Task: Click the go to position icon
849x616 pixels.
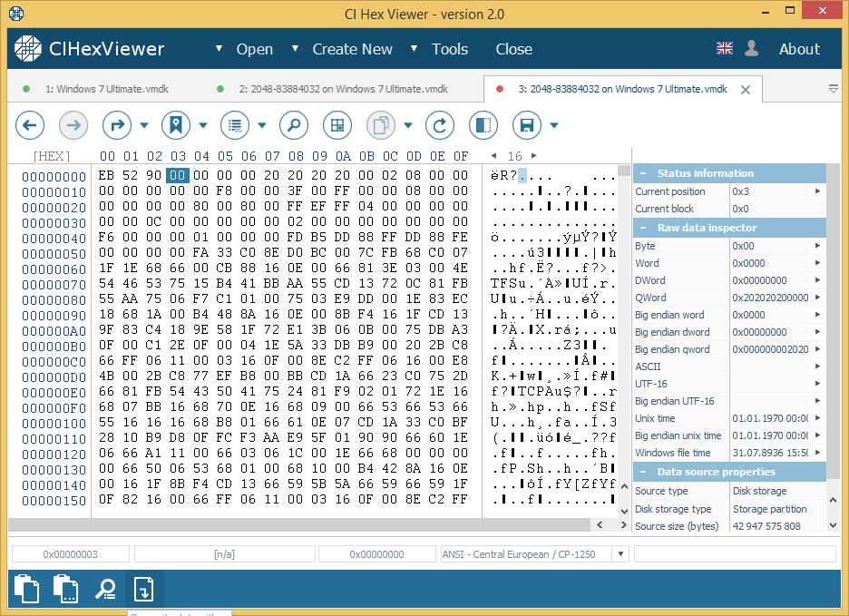Action: pyautogui.click(x=117, y=125)
